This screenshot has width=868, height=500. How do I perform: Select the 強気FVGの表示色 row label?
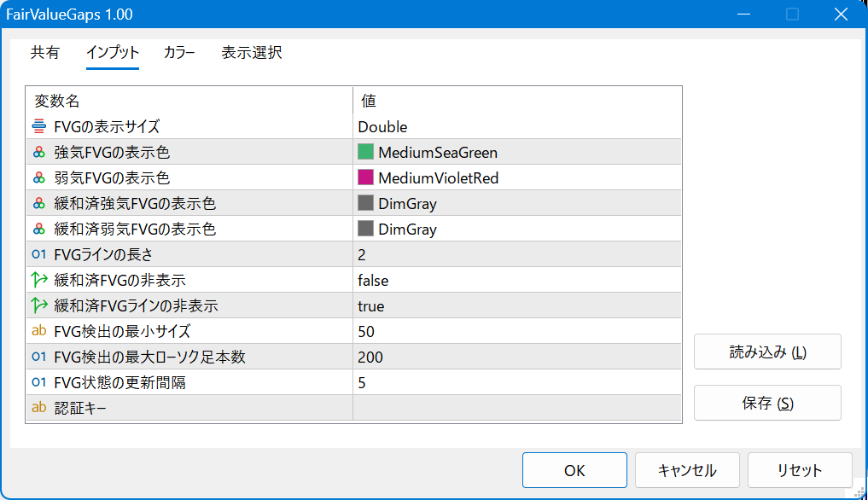(112, 152)
